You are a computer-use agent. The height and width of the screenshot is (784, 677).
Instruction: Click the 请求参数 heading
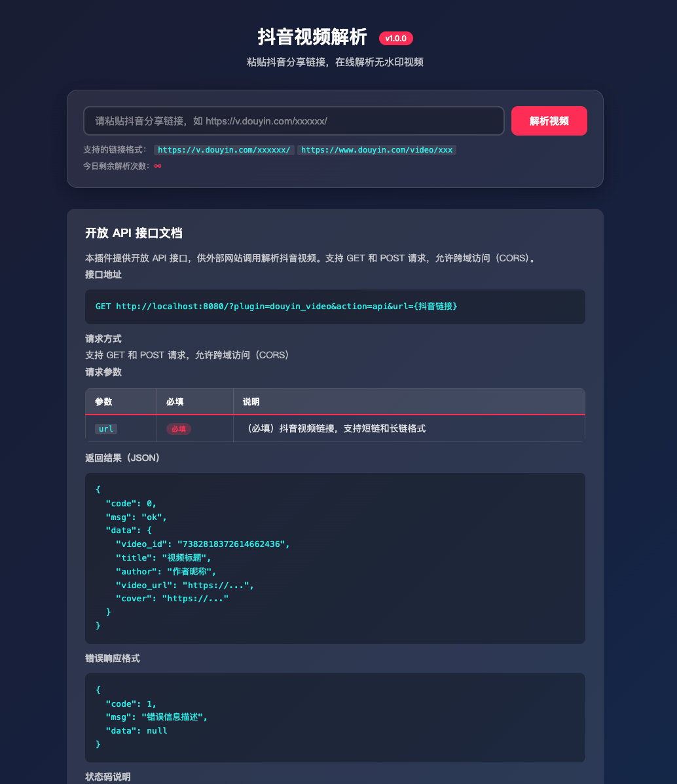click(x=103, y=372)
